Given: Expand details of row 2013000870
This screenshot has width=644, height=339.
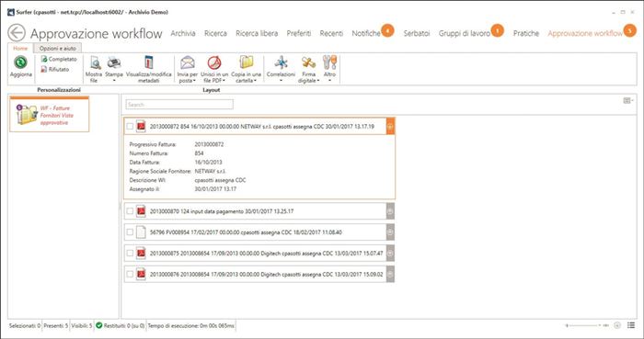Looking at the screenshot, I should pos(390,211).
